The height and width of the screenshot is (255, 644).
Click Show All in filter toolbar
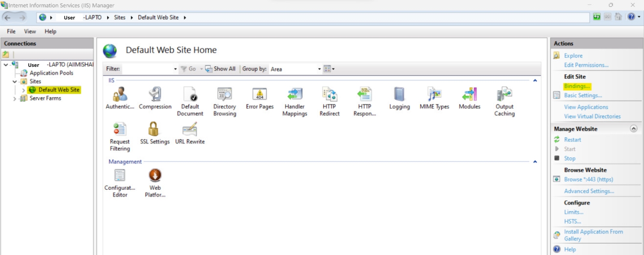click(221, 69)
